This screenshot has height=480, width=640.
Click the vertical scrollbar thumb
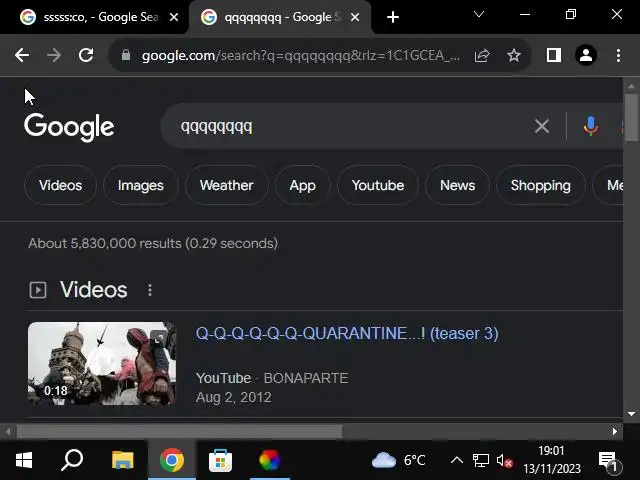pyautogui.click(x=631, y=118)
